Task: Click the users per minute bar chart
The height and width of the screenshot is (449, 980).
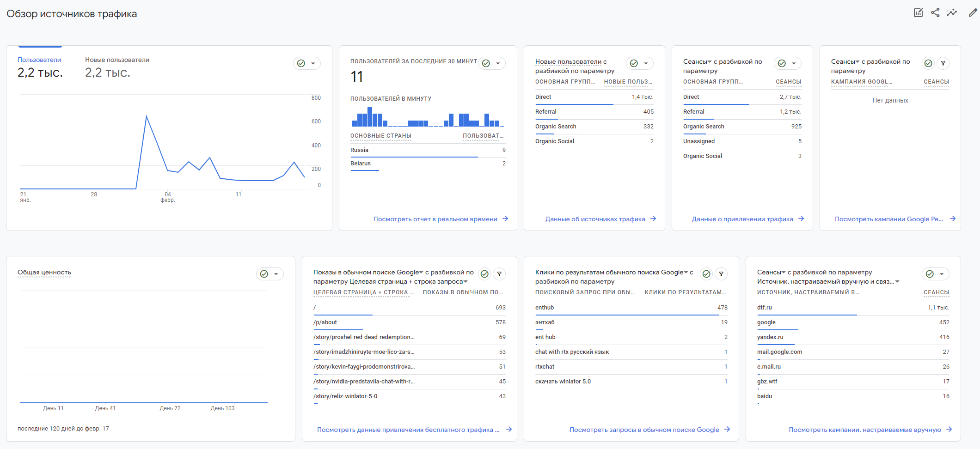Action: (x=428, y=117)
